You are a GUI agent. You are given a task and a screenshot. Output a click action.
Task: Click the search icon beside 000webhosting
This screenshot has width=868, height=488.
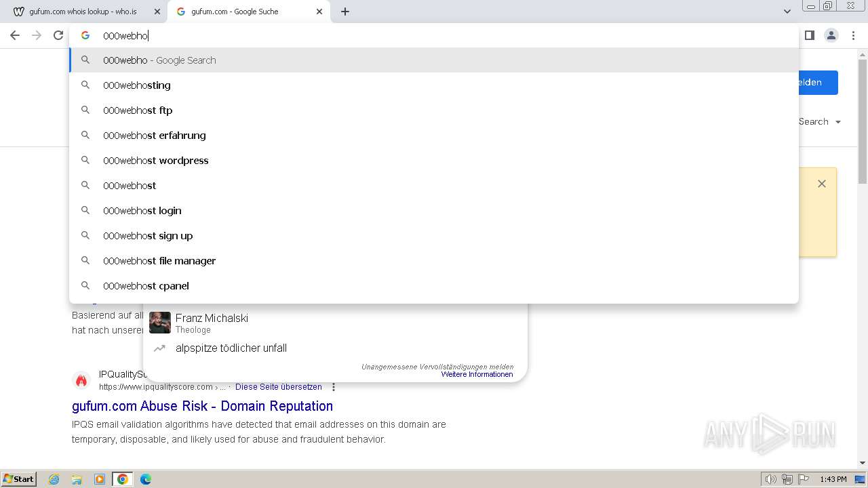85,85
